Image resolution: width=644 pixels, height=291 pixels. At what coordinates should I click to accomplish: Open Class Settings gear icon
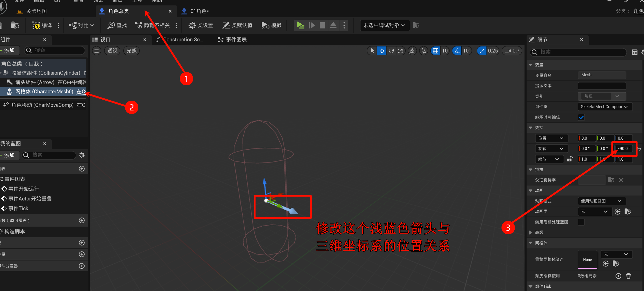[x=192, y=25]
